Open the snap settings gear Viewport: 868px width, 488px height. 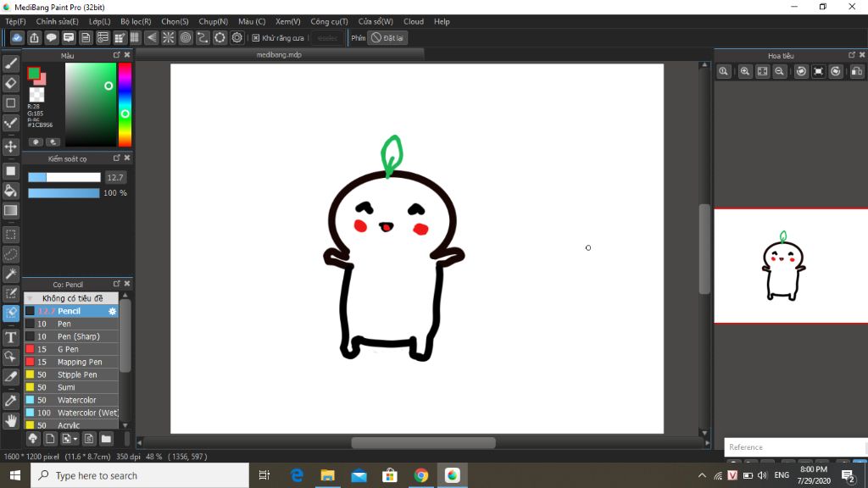pyautogui.click(x=237, y=37)
